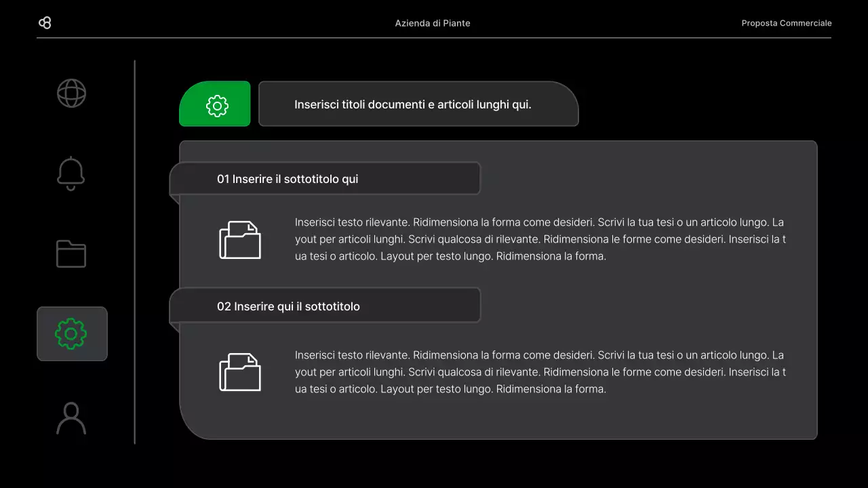Click the second paragraph of placeholder text
This screenshot has height=488, width=868.
[x=540, y=372]
